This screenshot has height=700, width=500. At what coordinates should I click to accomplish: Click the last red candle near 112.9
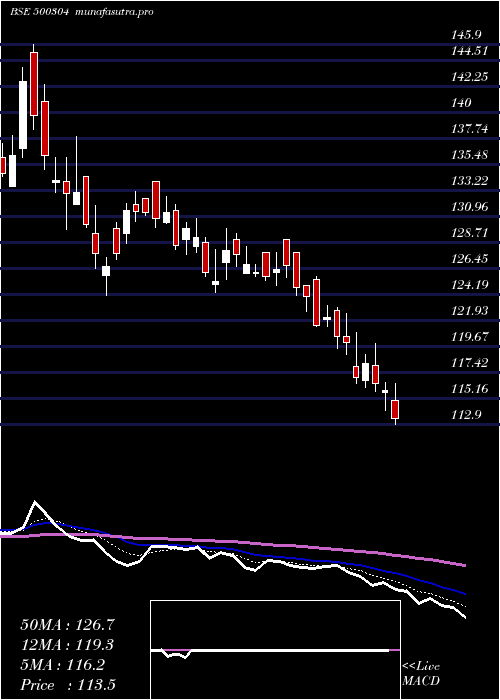pyautogui.click(x=395, y=409)
